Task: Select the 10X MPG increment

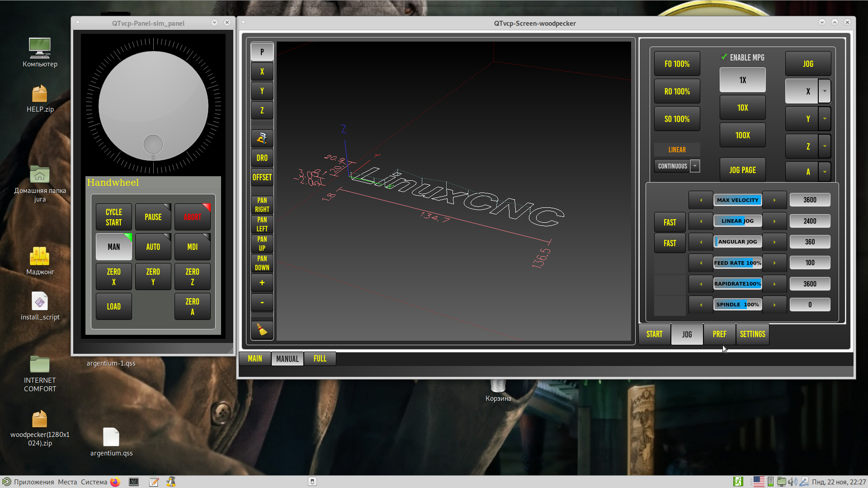Action: 742,108
